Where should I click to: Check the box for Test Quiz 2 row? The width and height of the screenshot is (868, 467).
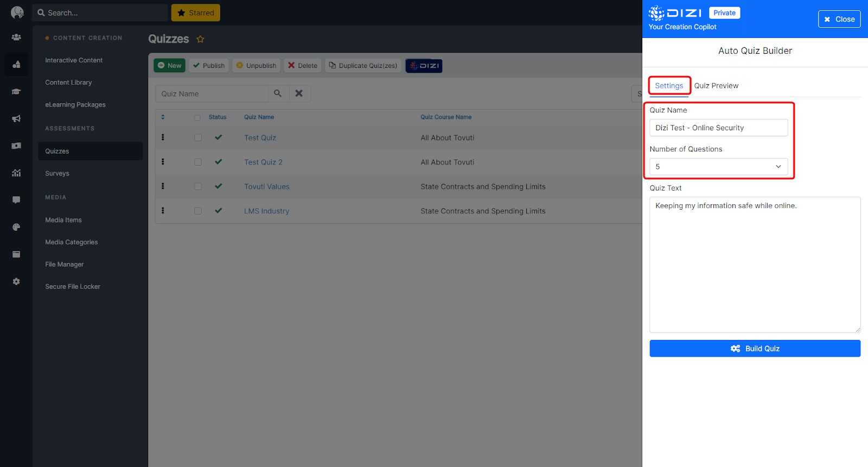(x=198, y=162)
